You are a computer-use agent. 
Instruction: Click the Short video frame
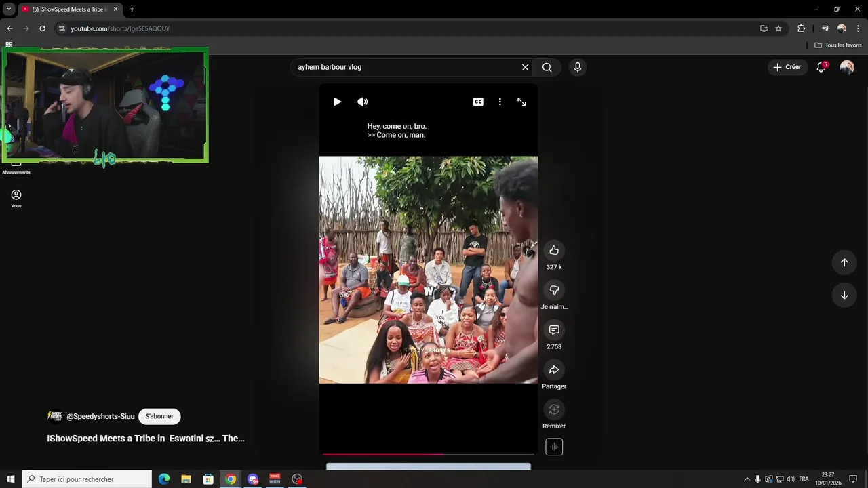coord(429,270)
